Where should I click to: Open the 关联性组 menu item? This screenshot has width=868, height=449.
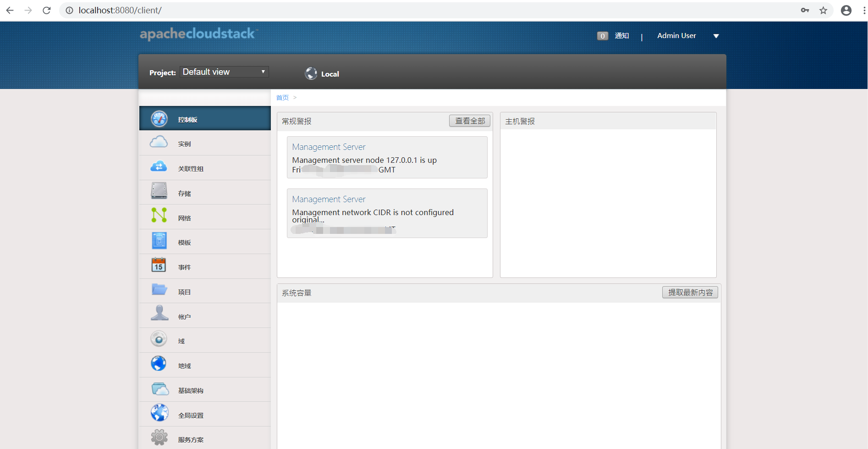[x=205, y=168]
